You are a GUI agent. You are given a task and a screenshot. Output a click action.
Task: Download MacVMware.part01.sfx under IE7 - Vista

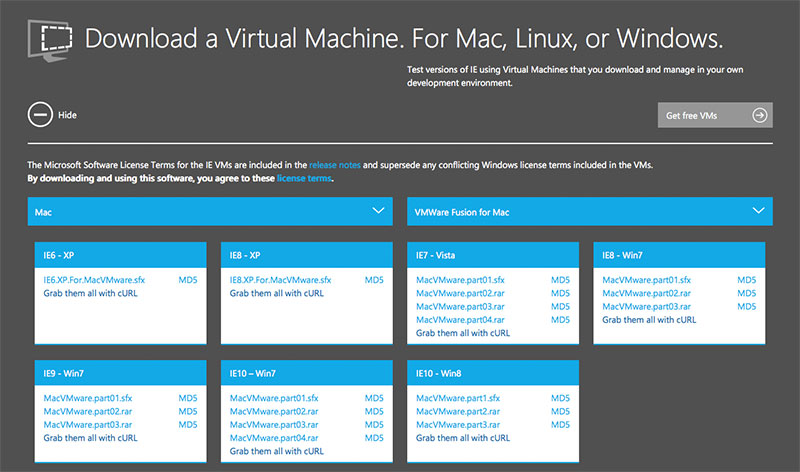[x=460, y=280]
